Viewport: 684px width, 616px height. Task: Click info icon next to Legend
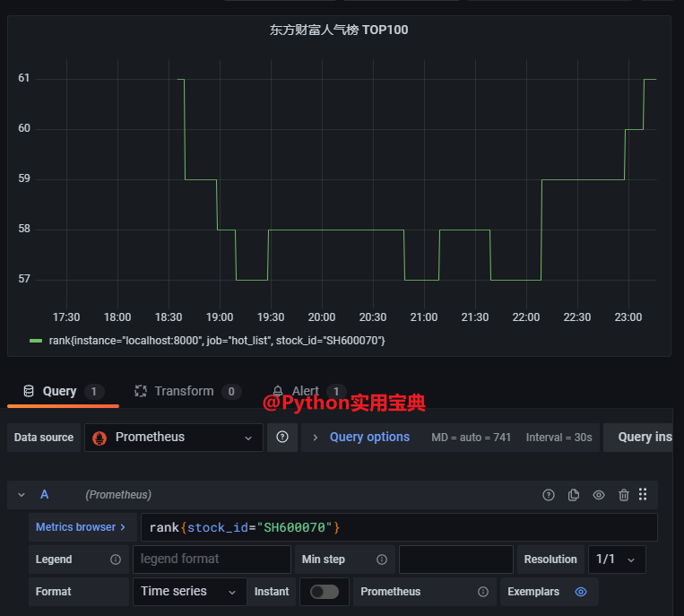pos(116,560)
